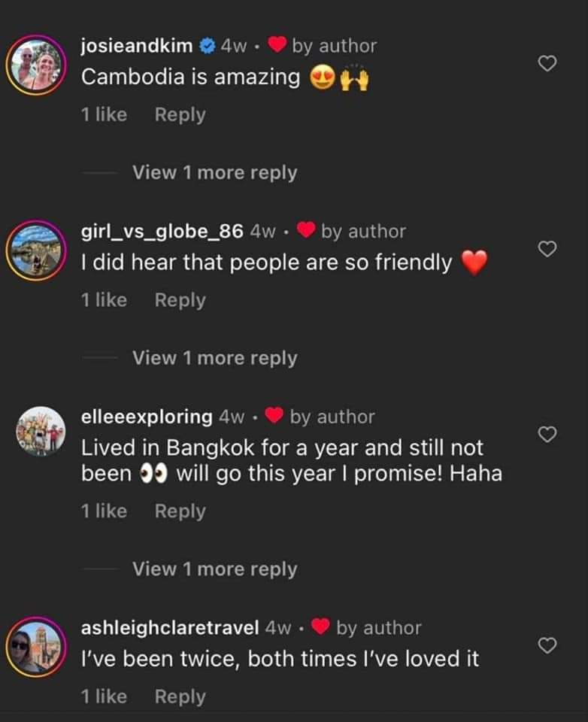Viewport: 588px width, 722px height.
Task: Expand replies under josieandkim's comment
Action: (214, 172)
